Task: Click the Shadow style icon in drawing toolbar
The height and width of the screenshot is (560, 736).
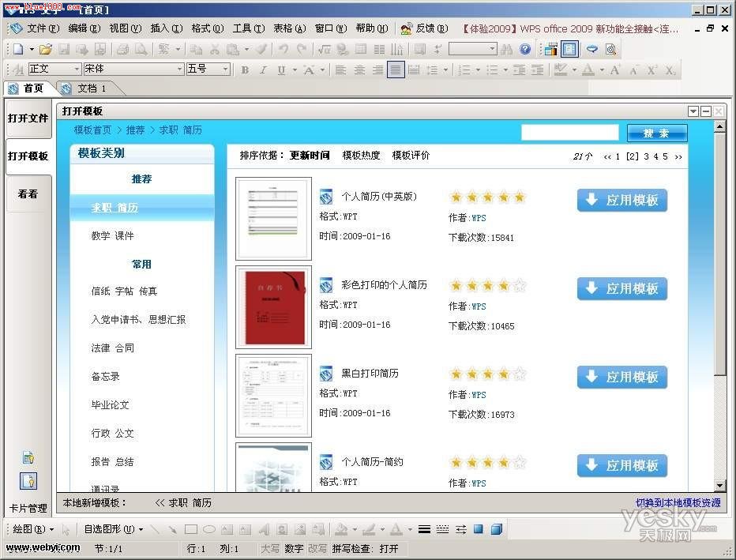Action: pos(479,529)
